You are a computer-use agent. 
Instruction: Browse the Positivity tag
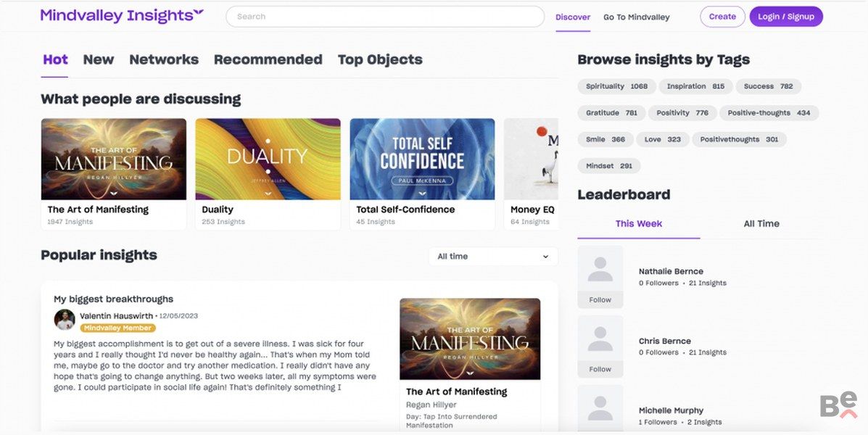[x=682, y=113]
